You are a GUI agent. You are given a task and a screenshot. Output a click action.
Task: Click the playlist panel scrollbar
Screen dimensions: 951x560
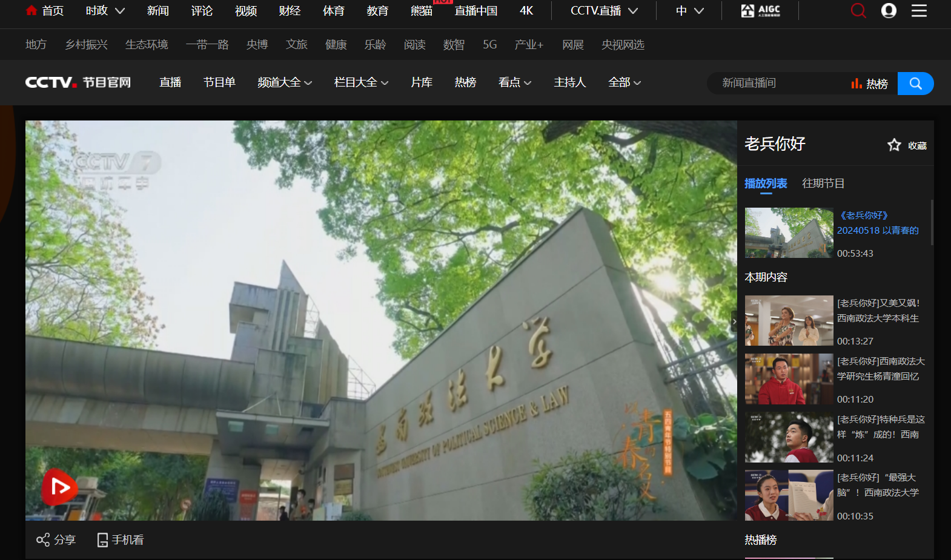pos(932,223)
